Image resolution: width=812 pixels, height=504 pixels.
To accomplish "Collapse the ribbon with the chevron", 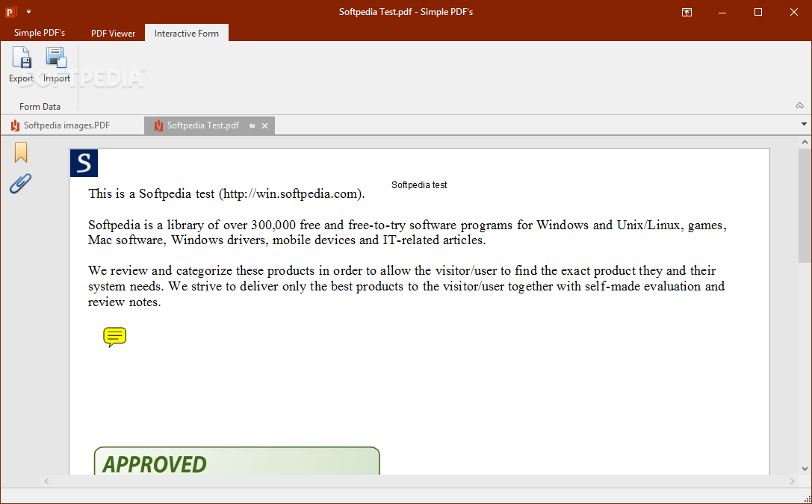I will tap(799, 105).
